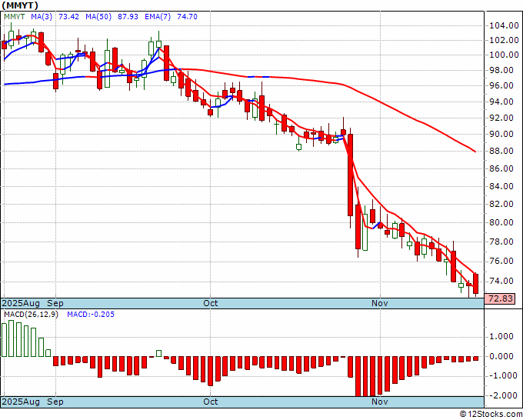Viewport: 523px width, 420px height.
Task: Click the 90.00 price axis label
Action: (501, 134)
